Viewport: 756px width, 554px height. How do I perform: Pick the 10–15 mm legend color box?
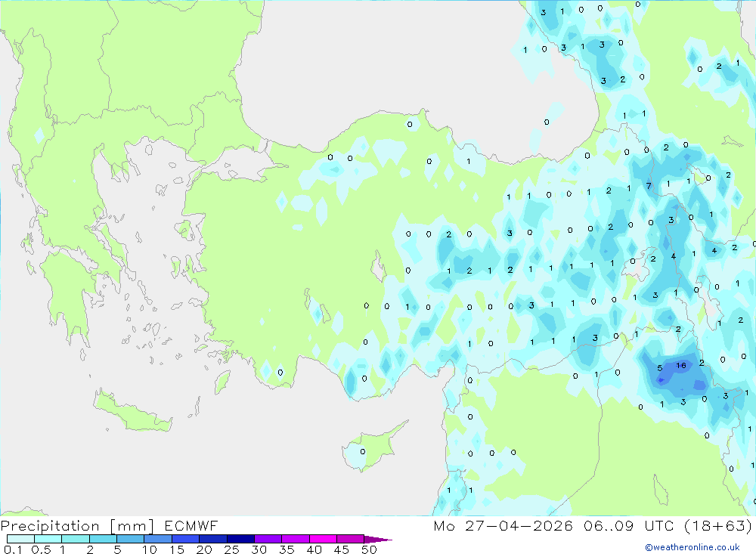158,539
